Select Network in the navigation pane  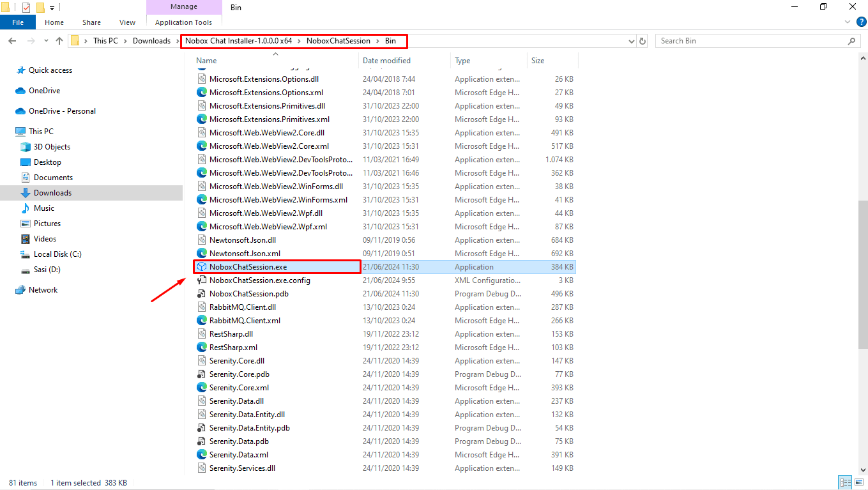(x=42, y=289)
